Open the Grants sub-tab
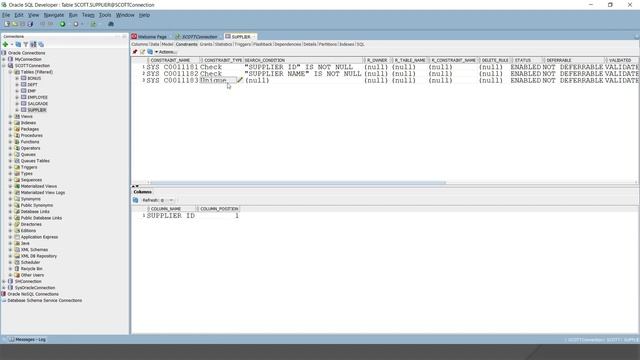This screenshot has width=640, height=360. (206, 44)
